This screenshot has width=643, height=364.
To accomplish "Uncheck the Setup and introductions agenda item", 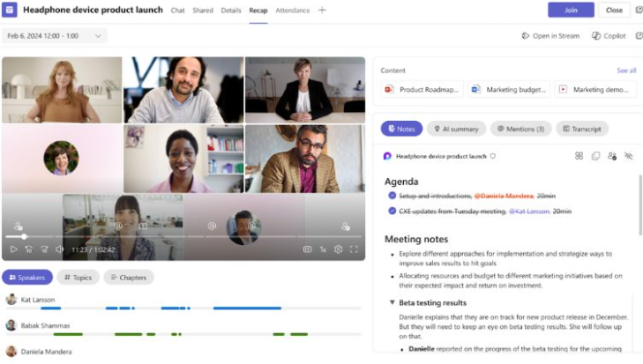I will (391, 196).
